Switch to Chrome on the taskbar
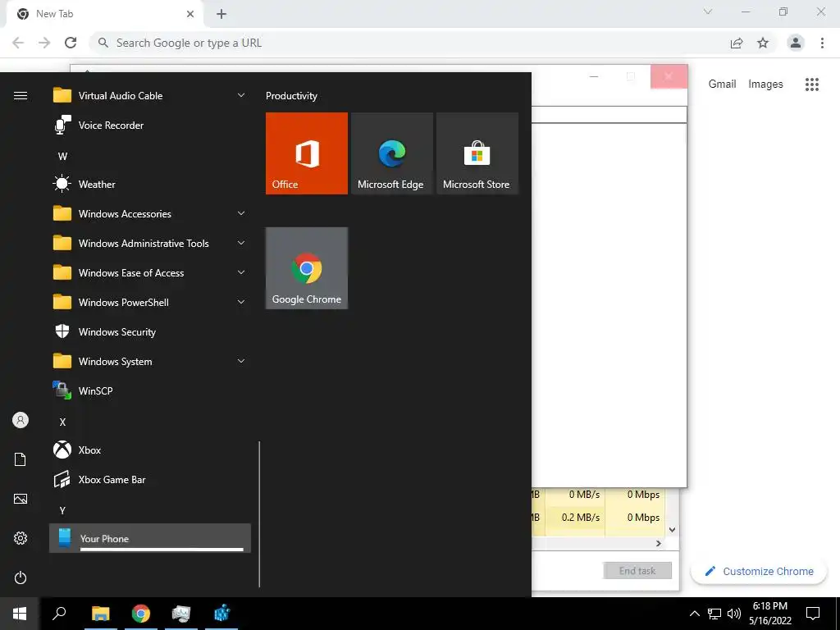 141,614
